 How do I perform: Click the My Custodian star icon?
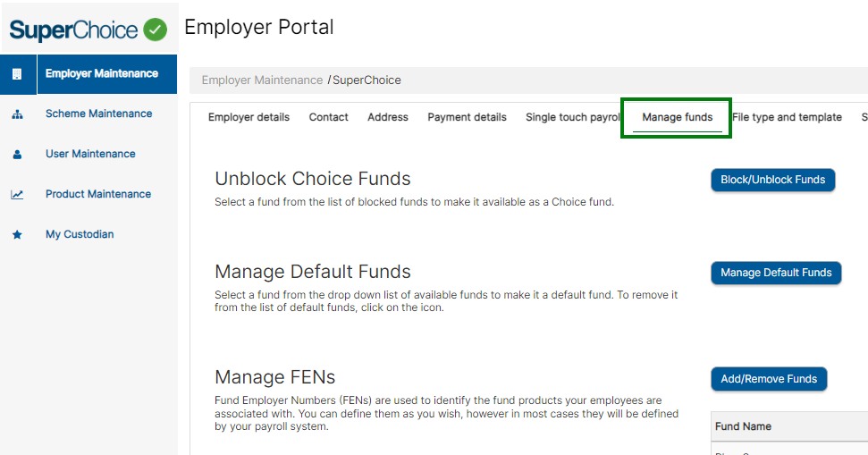(17, 235)
